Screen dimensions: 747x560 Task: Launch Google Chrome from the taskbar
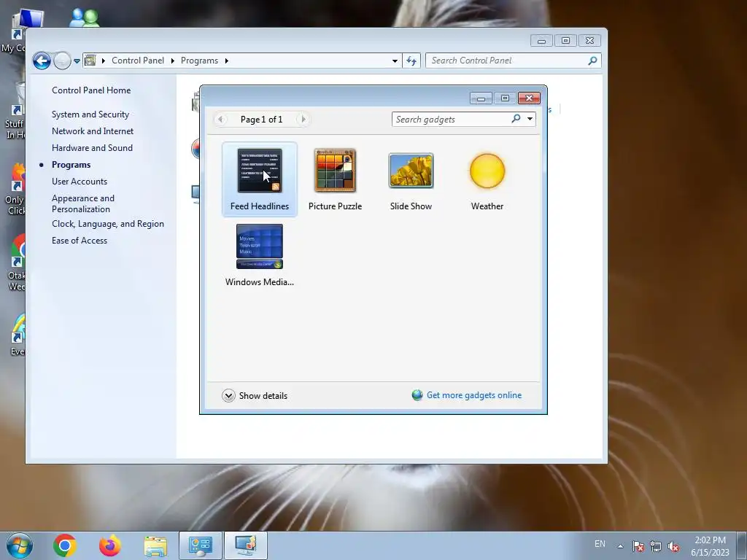point(65,545)
